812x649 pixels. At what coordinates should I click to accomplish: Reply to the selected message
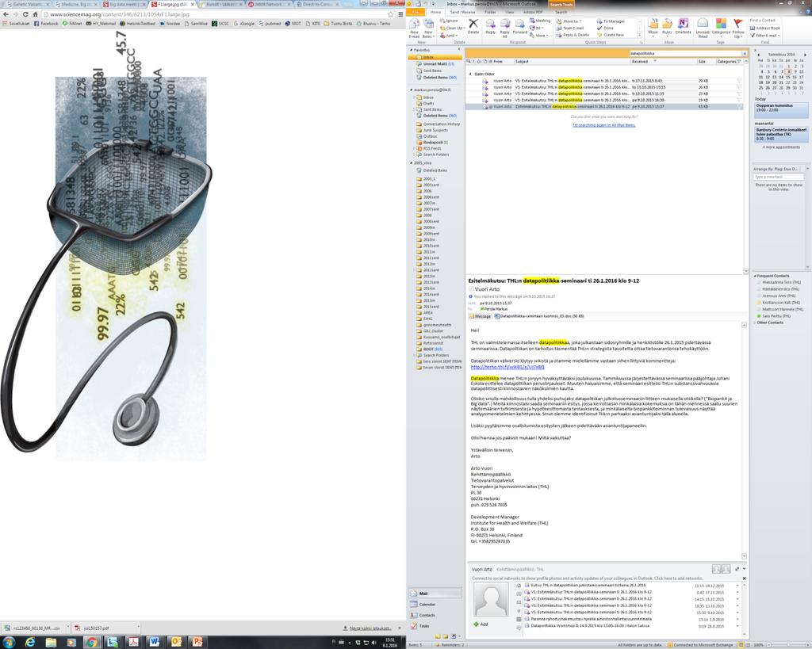[x=490, y=26]
